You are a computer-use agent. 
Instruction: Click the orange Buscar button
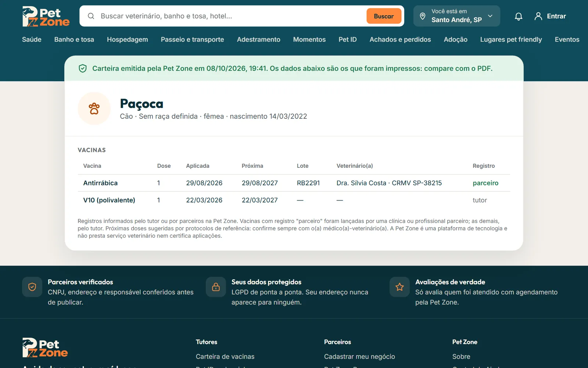point(384,16)
